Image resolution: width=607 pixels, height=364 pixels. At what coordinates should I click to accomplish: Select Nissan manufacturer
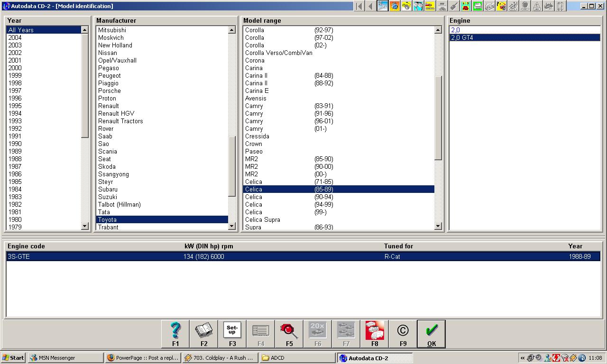162,53
